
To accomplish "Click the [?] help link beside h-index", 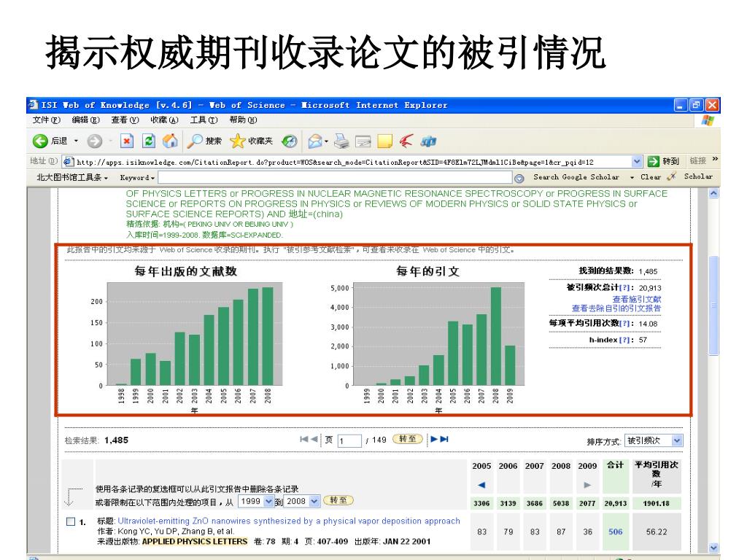I will [624, 340].
